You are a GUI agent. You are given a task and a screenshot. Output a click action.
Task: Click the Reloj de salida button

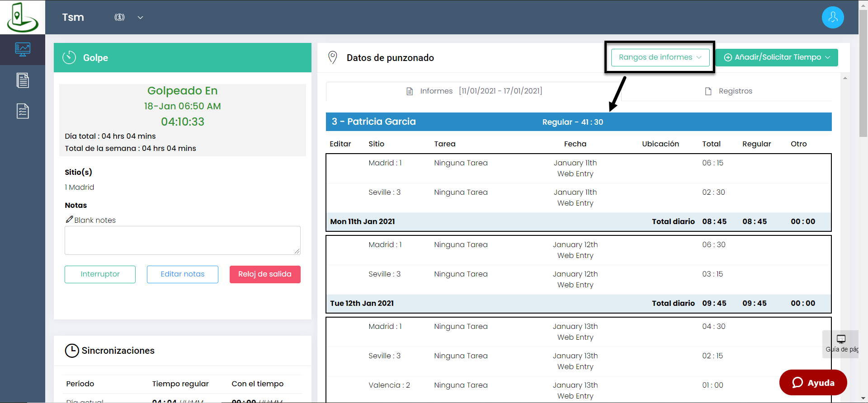click(265, 274)
